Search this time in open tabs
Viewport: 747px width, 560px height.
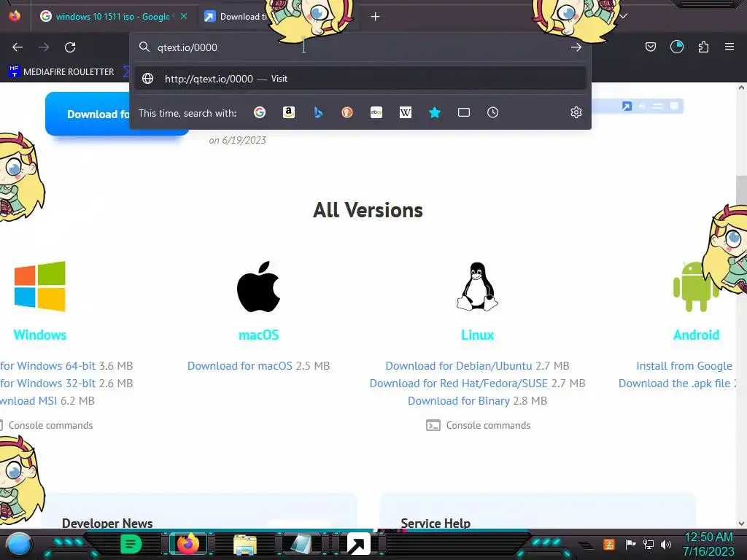463,112
